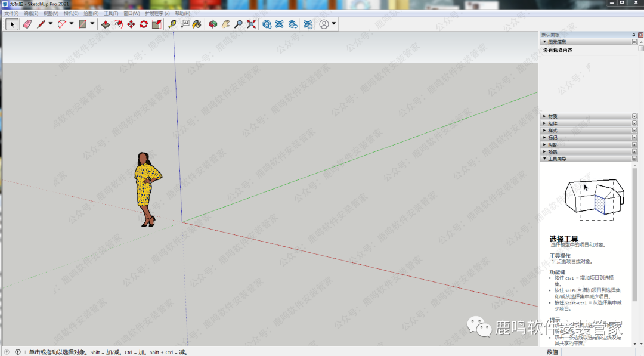Toggle the pin on the default tray panel
This screenshot has height=356, width=644.
[634, 35]
